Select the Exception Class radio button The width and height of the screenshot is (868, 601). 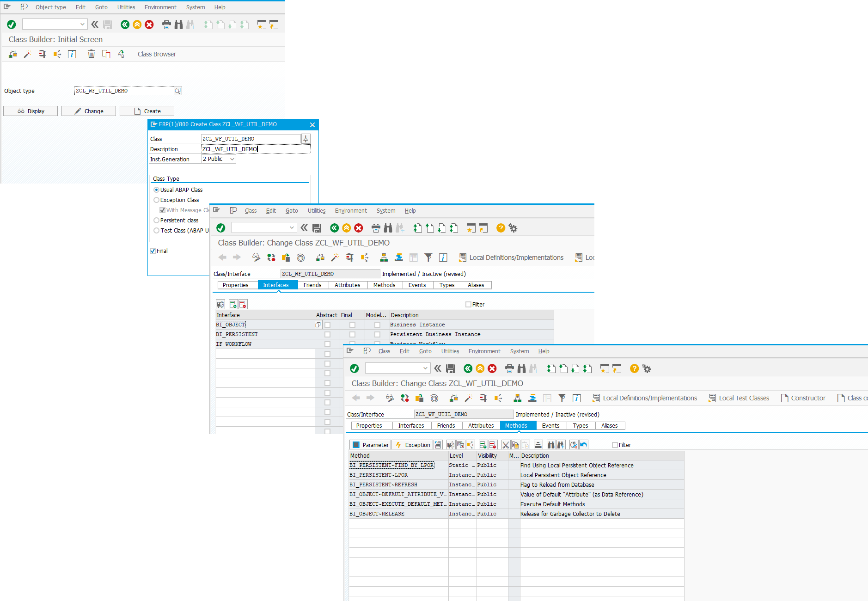pos(157,200)
